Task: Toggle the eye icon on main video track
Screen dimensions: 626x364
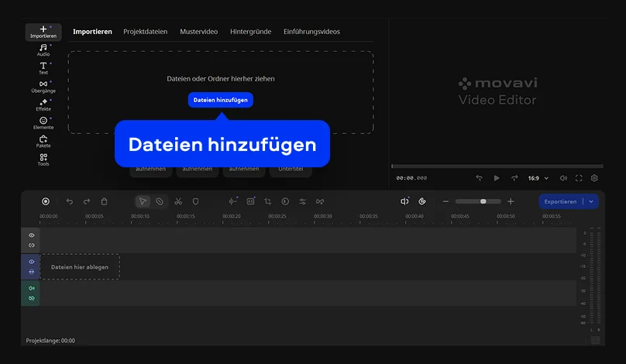Action: pyautogui.click(x=32, y=262)
